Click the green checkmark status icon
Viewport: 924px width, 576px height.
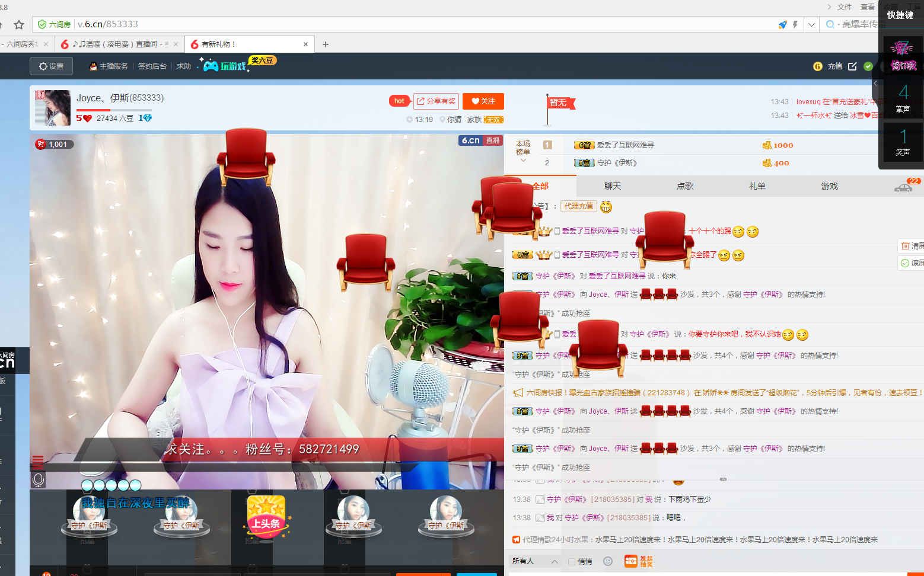(868, 66)
